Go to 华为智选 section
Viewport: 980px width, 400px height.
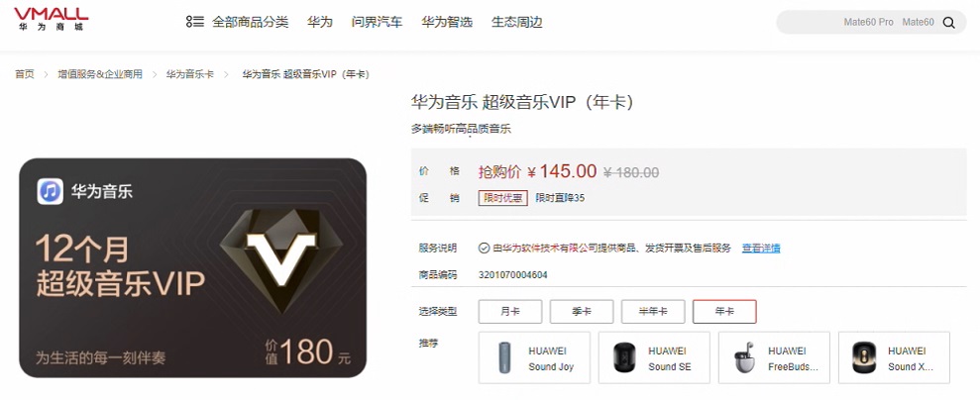click(x=447, y=23)
